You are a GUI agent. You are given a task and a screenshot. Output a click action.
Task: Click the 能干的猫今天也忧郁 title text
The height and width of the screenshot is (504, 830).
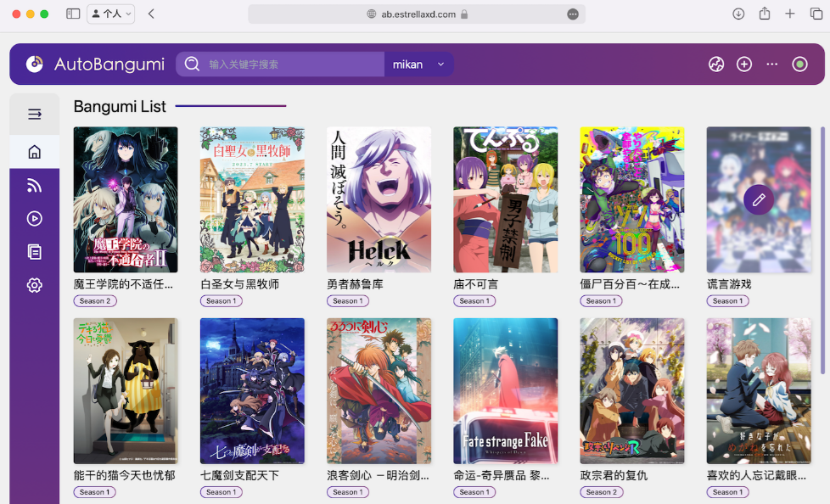(125, 475)
